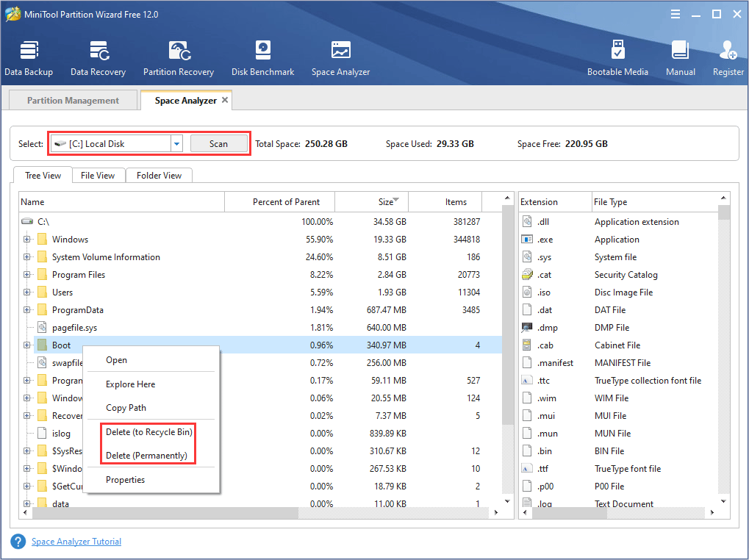The height and width of the screenshot is (560, 749).
Task: Start the Partition Recovery wizard
Action: (178, 58)
